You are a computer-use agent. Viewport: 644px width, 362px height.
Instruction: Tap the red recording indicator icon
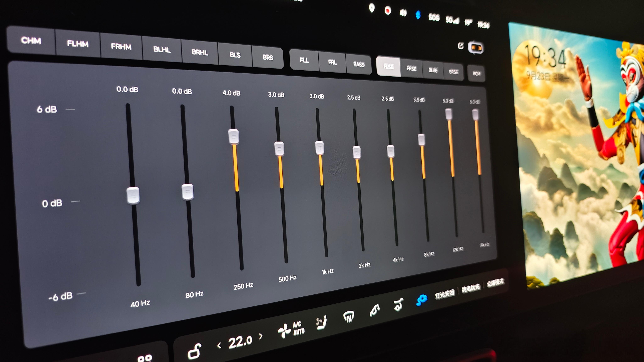pos(388,11)
